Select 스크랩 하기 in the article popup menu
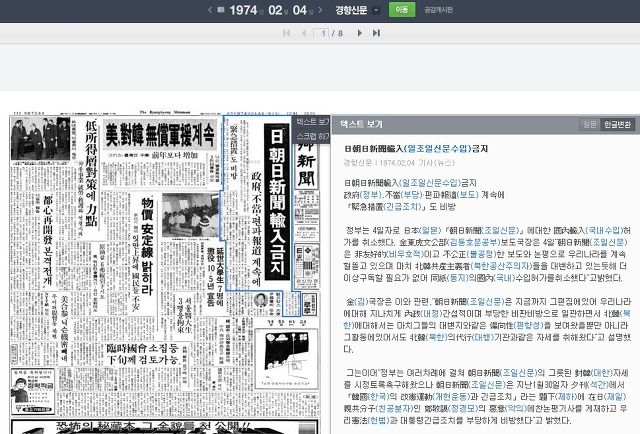Viewport: 640px width, 434px height. click(x=313, y=136)
